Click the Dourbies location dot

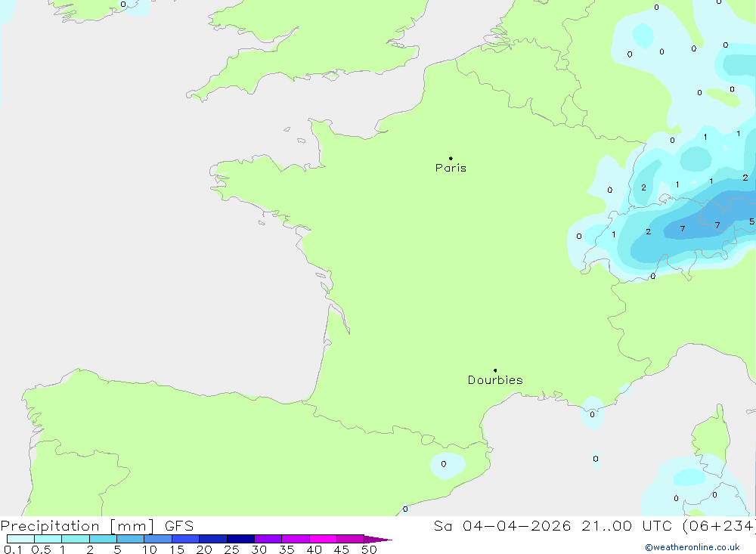click(x=495, y=370)
